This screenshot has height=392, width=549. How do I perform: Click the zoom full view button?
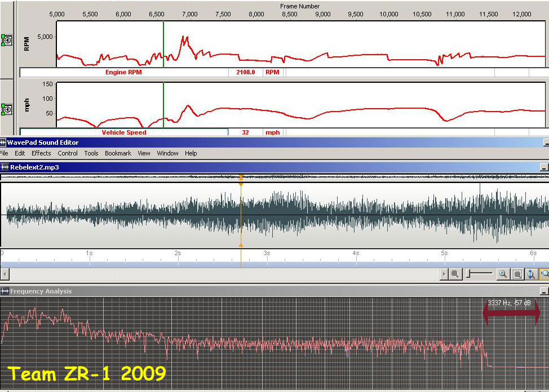click(x=517, y=274)
